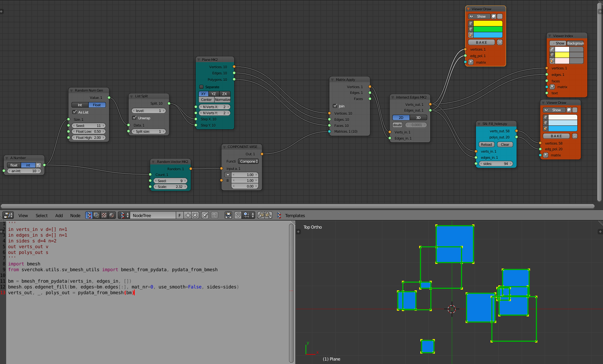Create a new node tree with plus icon
The height and width of the screenshot is (364, 603).
click(x=188, y=215)
